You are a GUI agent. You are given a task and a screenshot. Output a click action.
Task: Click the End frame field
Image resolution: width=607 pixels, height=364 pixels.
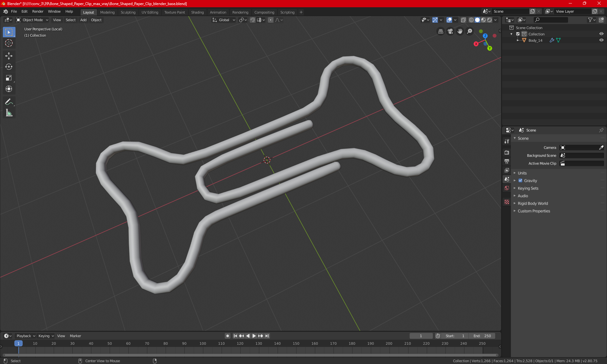click(x=482, y=336)
